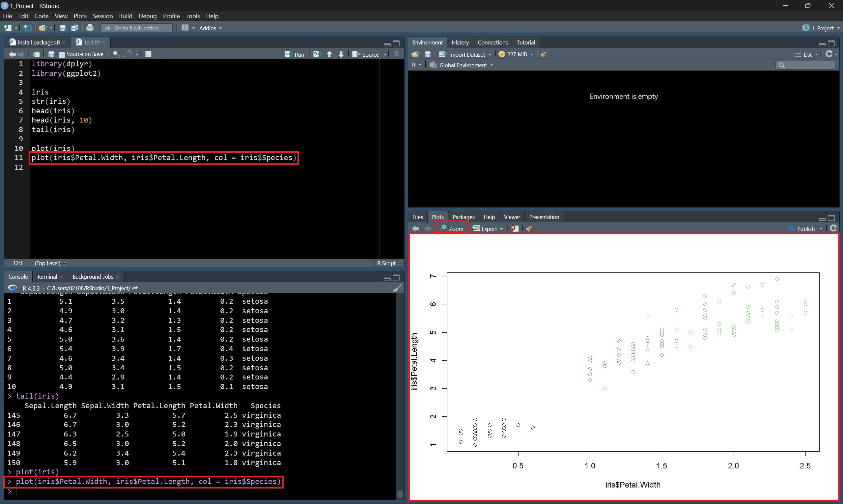The height and width of the screenshot is (504, 843).
Task: Open the Session menu
Action: 102,16
